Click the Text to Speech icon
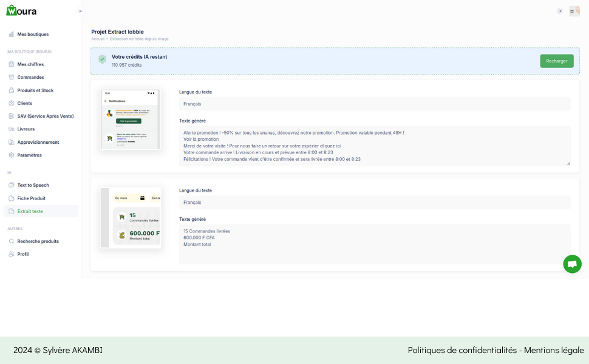Image resolution: width=589 pixels, height=364 pixels. (x=12, y=185)
